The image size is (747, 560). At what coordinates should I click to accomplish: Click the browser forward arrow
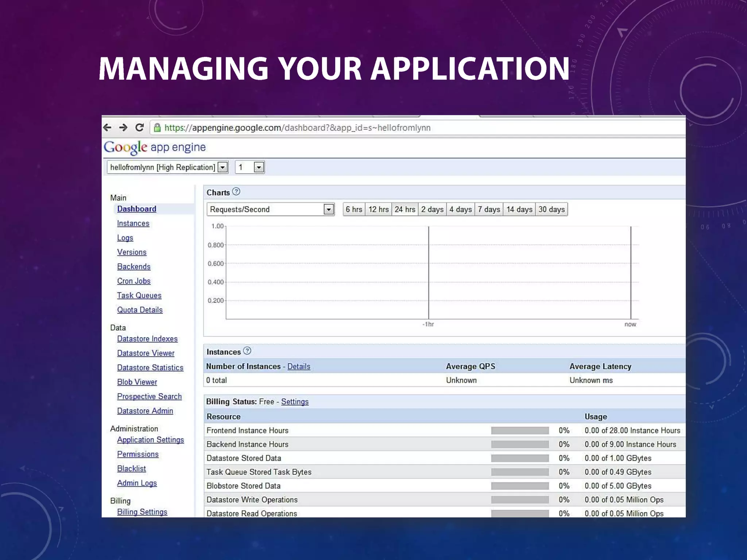pyautogui.click(x=123, y=128)
